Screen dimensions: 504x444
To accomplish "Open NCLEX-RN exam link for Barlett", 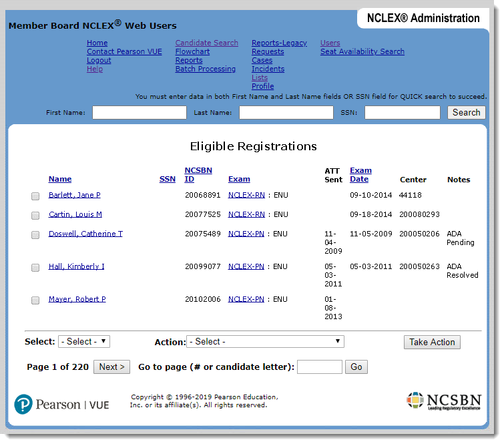I will coord(246,195).
